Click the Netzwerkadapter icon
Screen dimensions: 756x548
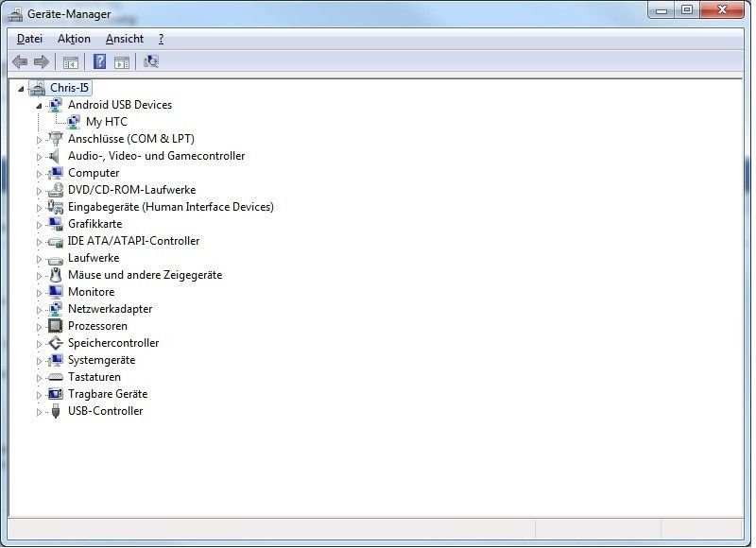point(56,309)
